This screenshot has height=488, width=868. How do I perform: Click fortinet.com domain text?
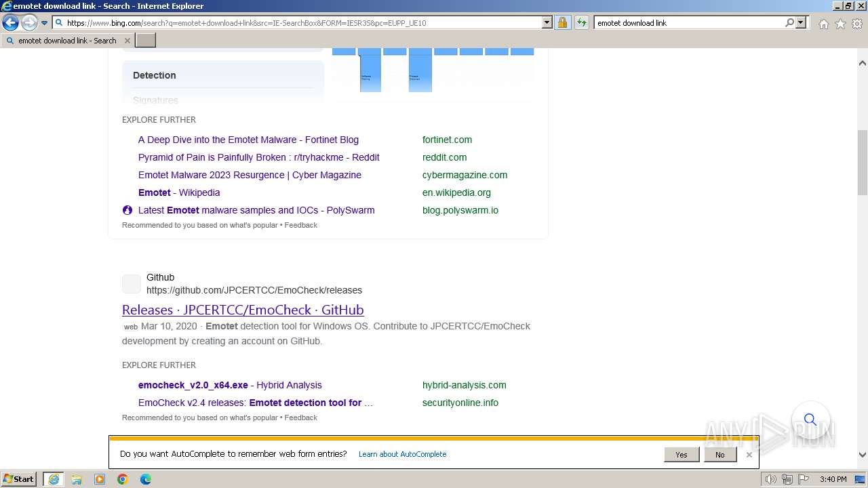447,140
